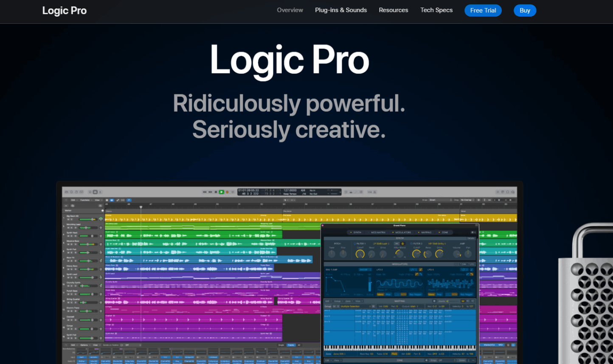Click the "Ridiculously powerful." tagline
This screenshot has height=364, width=613.
289,104
